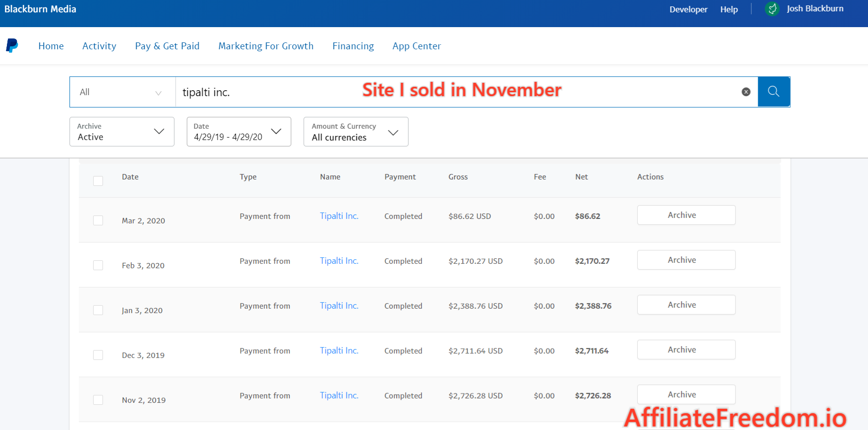Click the Actions column header
868x430 pixels.
click(x=651, y=177)
